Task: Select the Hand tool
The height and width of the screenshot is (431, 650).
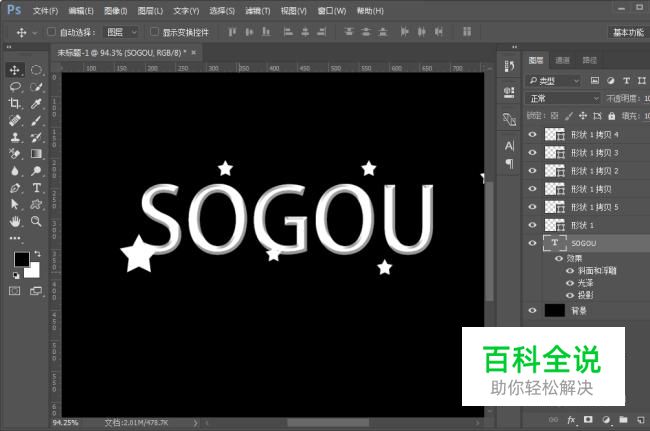Action: pos(15,221)
